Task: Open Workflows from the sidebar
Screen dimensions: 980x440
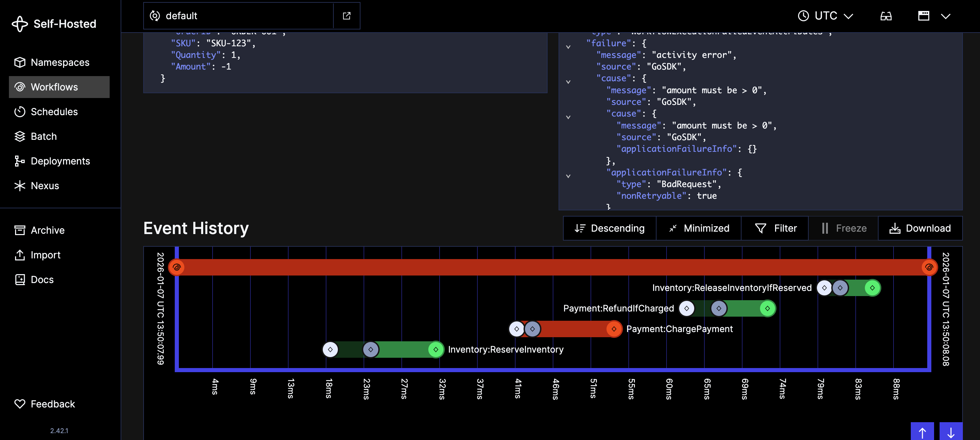Action: pyautogui.click(x=53, y=87)
